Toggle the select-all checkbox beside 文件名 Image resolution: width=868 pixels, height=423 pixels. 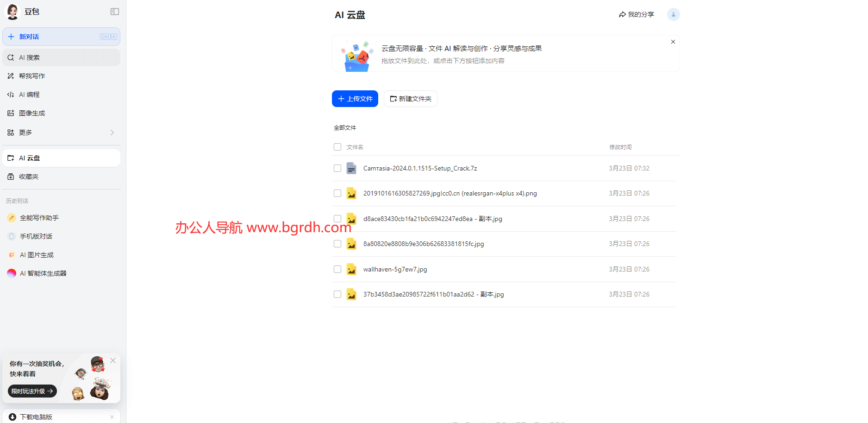click(x=337, y=147)
